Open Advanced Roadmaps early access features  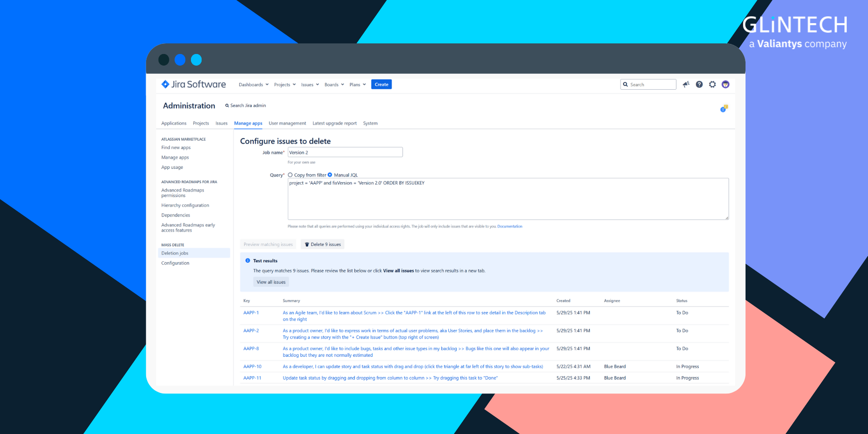tap(188, 228)
